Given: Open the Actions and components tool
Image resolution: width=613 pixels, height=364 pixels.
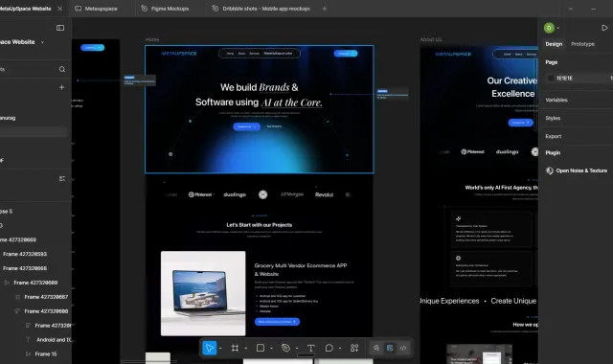Looking at the screenshot, I should coord(354,348).
